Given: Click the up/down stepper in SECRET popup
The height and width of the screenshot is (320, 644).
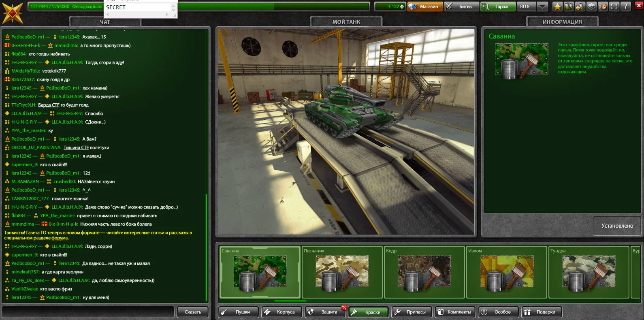Looking at the screenshot, I should 174,7.
